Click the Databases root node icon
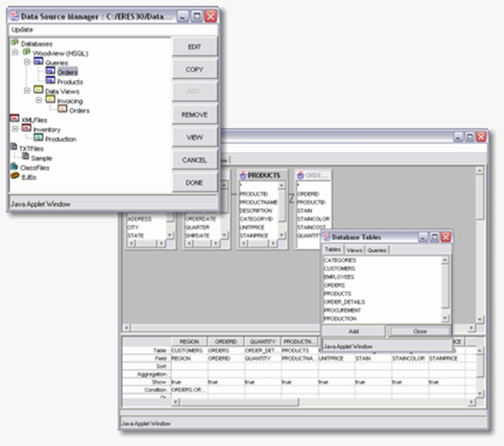 tap(15, 44)
